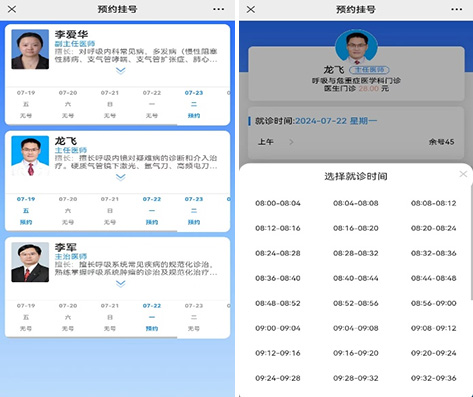Select 龙飞's 07-20 date column
Image resolution: width=473 pixels, height=397 pixels.
click(68, 210)
